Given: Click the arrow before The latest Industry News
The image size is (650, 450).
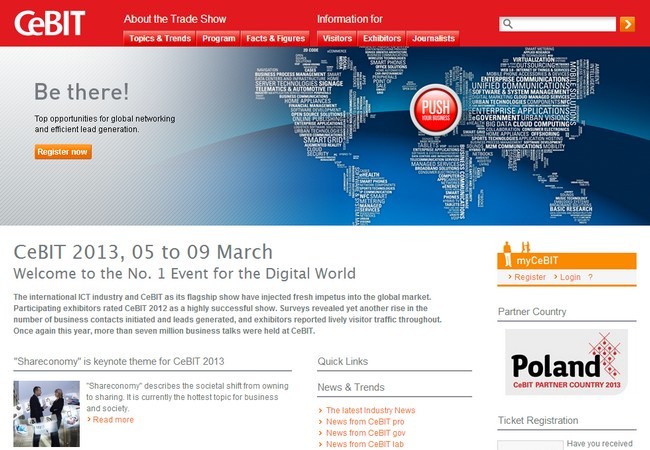Looking at the screenshot, I should pyautogui.click(x=320, y=410).
